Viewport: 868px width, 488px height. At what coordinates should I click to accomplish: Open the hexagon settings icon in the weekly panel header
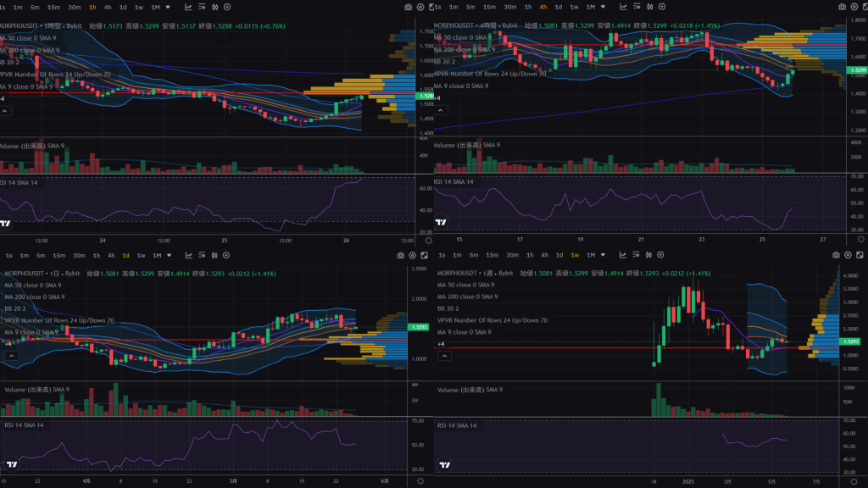848,254
